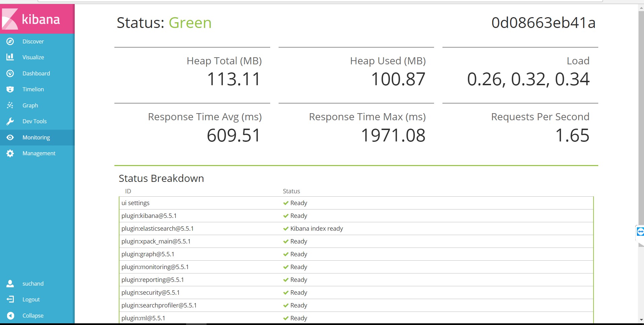
Task: Click the Response Time Max (ms) label
Action: 367,117
